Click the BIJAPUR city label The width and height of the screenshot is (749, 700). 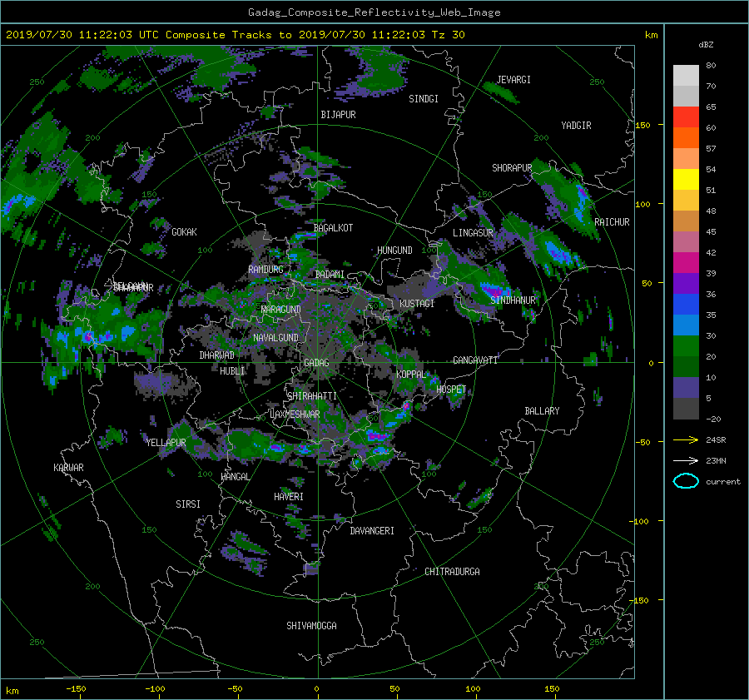(338, 115)
